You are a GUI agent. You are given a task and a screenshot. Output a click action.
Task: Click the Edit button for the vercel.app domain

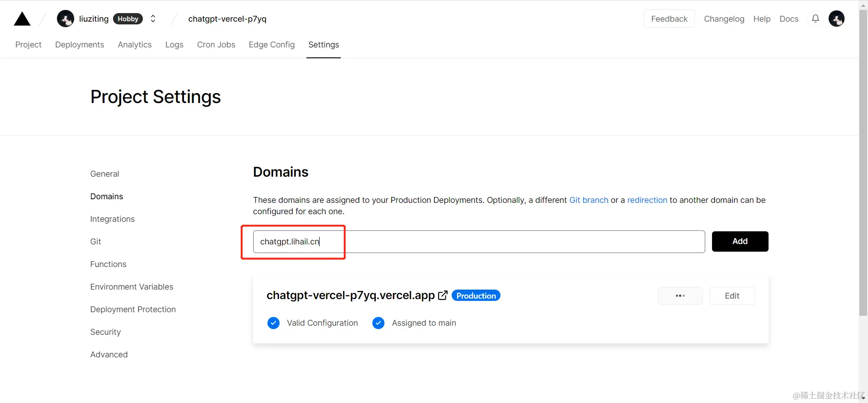[732, 296]
